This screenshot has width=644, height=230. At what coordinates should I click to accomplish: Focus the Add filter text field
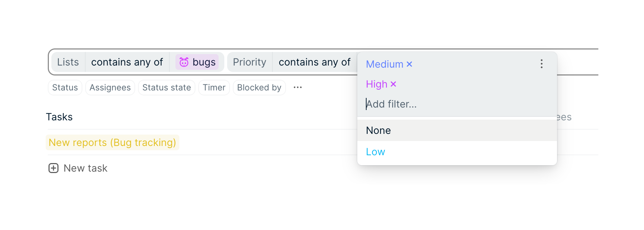[x=428, y=104]
